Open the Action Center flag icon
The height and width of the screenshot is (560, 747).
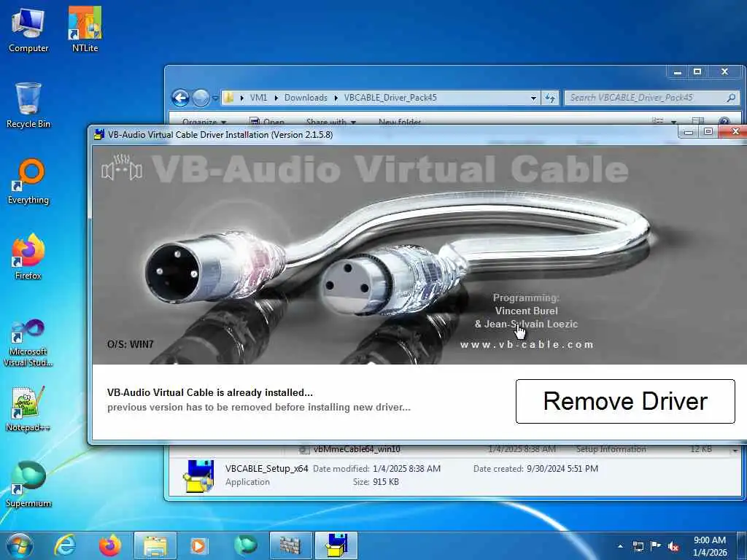point(656,546)
